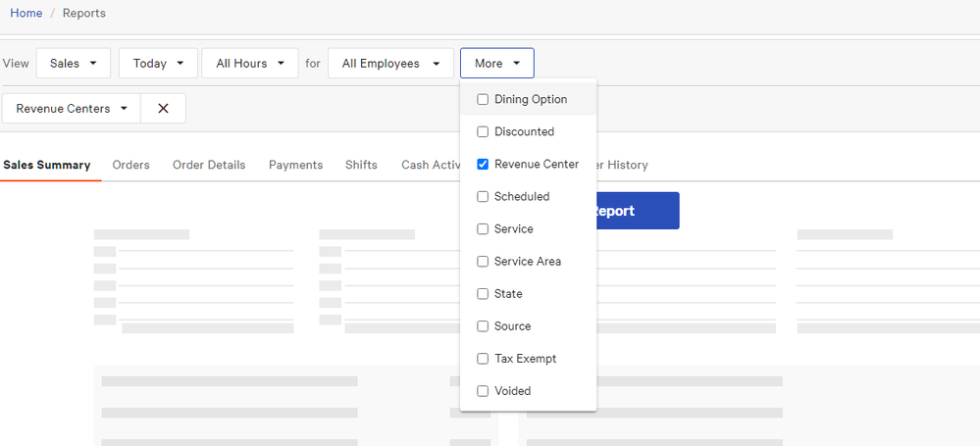Switch to the Shifts tab
The height and width of the screenshot is (446, 980).
click(361, 165)
